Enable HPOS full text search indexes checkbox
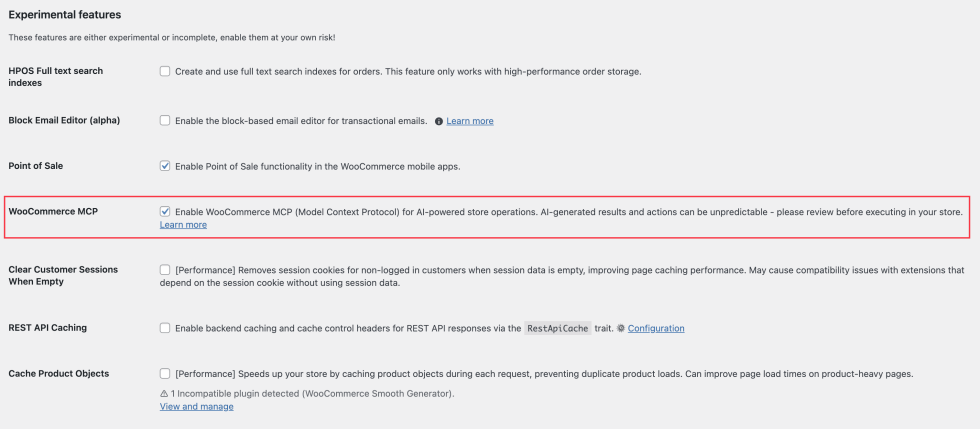 tap(165, 71)
